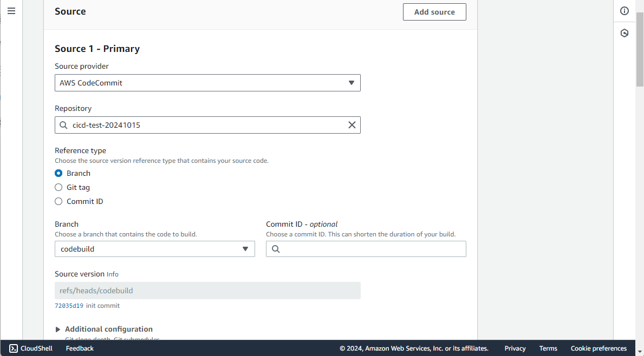Click Feedback in the footer
The image size is (644, 356).
coord(80,348)
